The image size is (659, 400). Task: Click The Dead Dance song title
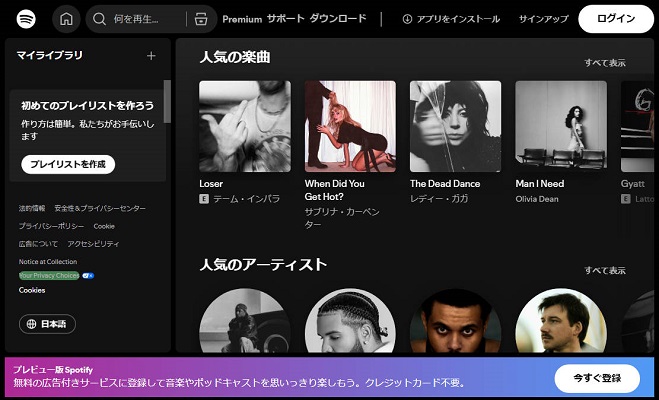445,184
